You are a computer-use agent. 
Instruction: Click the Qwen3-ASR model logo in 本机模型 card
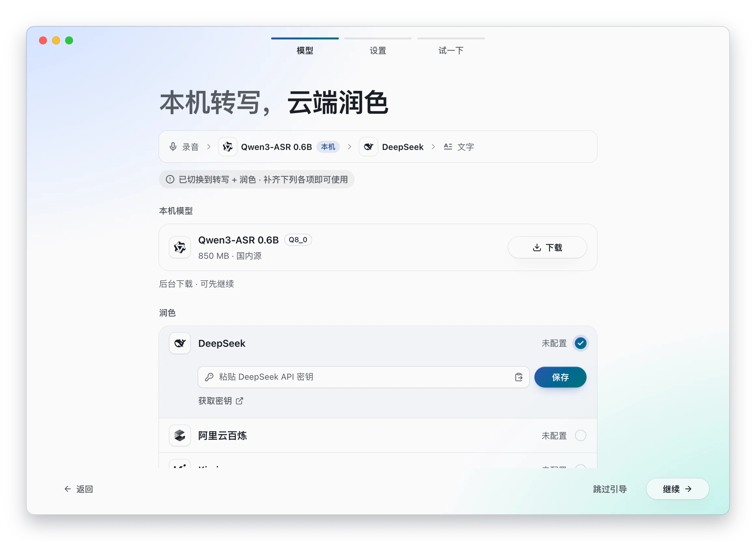[x=180, y=247]
